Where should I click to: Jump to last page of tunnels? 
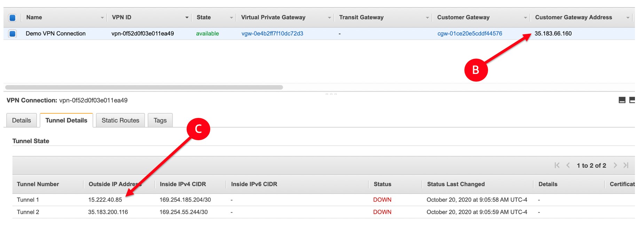pos(626,165)
